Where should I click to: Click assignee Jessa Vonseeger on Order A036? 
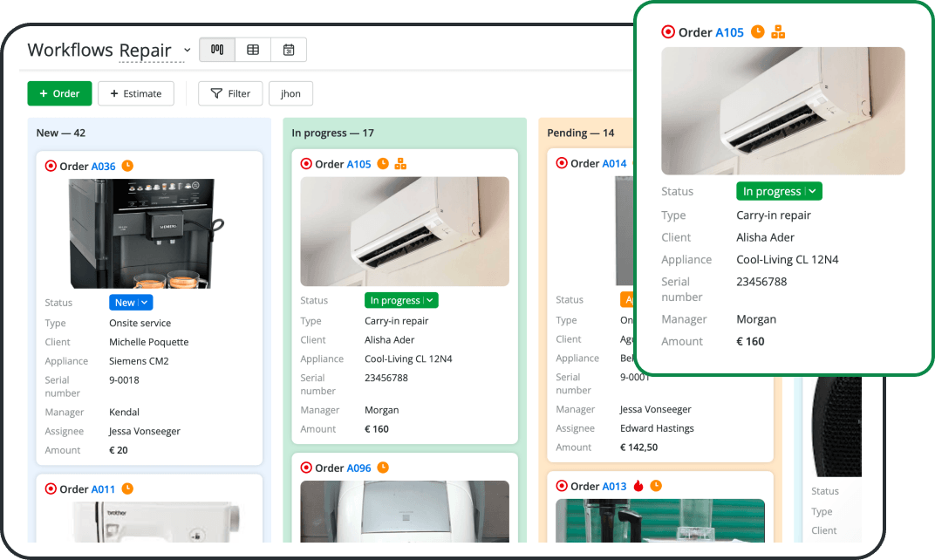tap(144, 431)
